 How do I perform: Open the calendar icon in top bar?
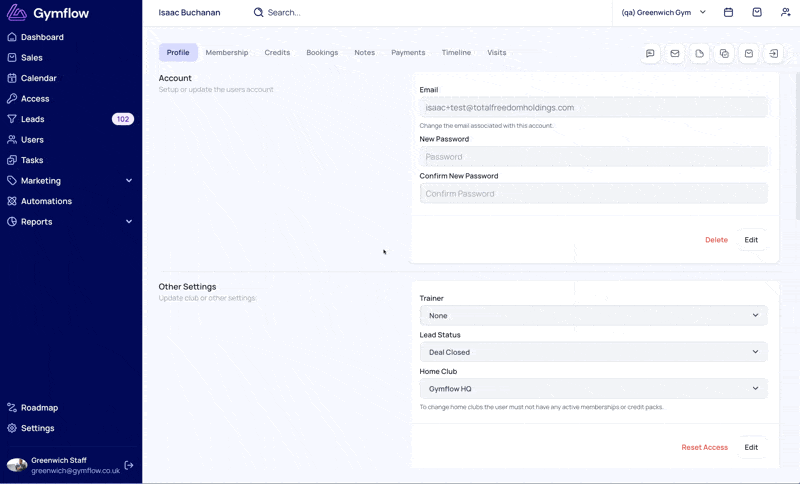[x=729, y=12]
